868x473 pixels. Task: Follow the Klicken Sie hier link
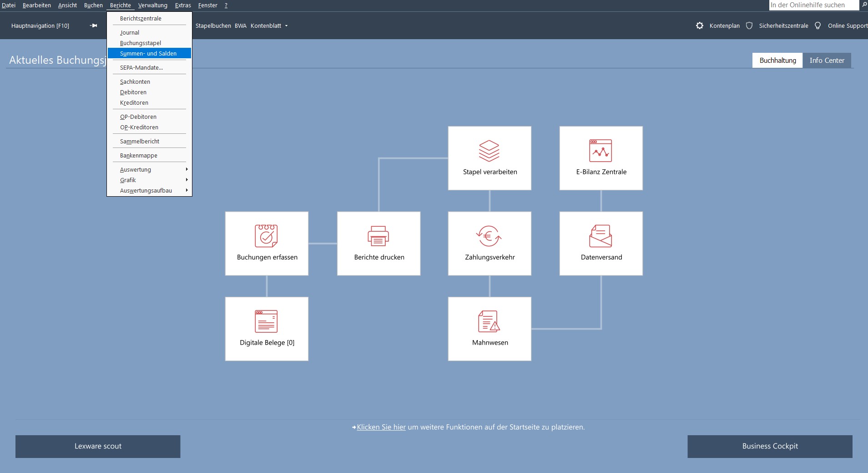point(381,427)
